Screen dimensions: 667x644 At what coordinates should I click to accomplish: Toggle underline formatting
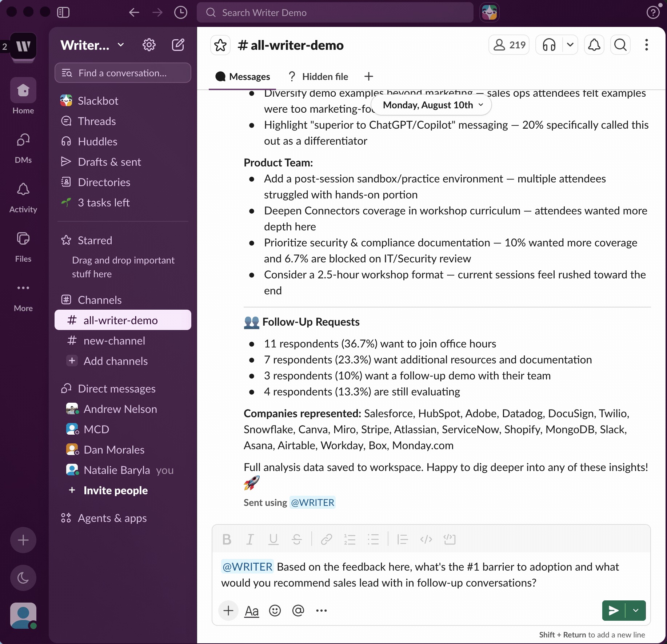coord(273,540)
